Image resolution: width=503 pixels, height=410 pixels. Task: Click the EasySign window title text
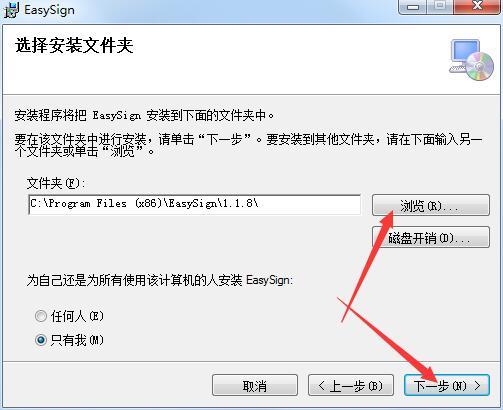[49, 10]
